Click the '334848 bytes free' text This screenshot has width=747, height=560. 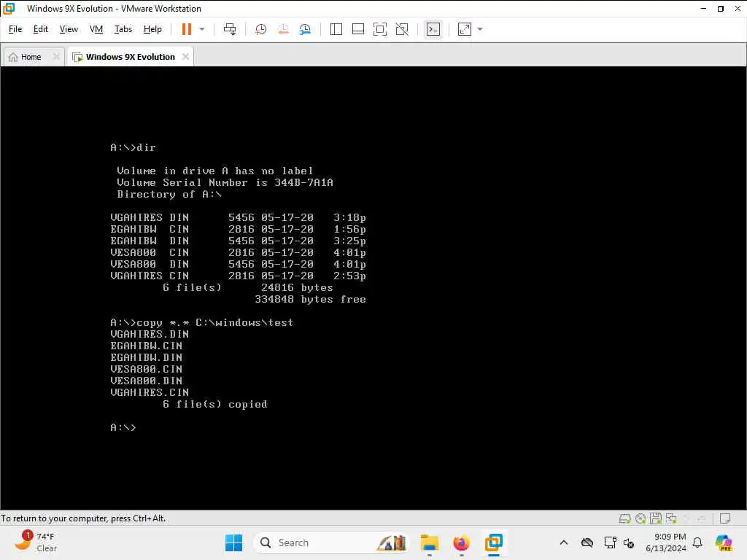pyautogui.click(x=310, y=299)
